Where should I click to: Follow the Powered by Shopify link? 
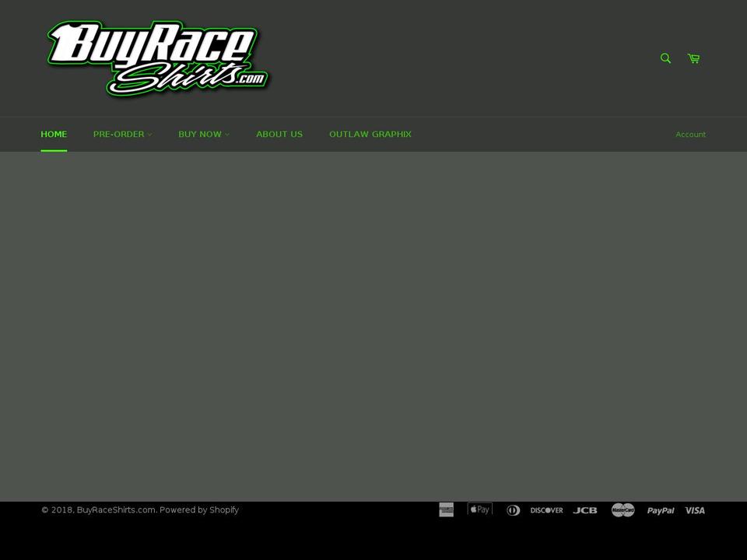199,509
